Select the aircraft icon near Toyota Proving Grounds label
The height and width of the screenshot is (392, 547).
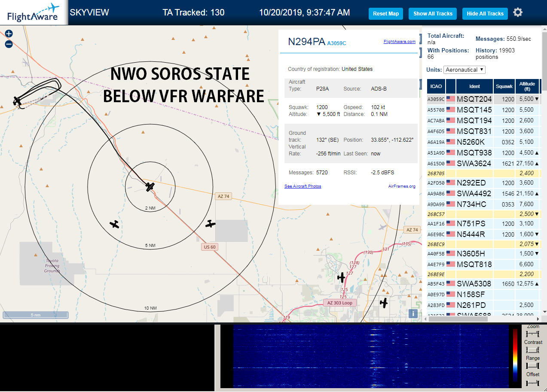tap(114, 224)
